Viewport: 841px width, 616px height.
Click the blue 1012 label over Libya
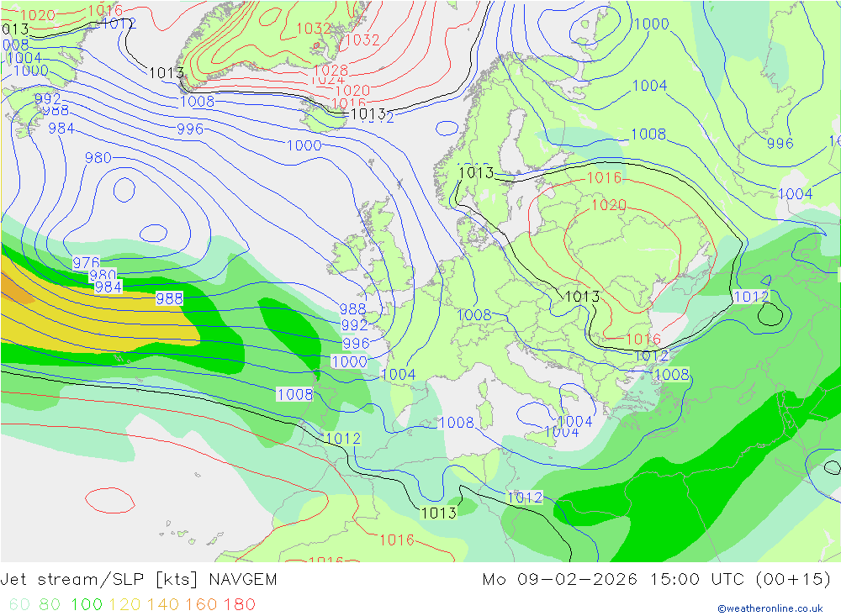(525, 498)
